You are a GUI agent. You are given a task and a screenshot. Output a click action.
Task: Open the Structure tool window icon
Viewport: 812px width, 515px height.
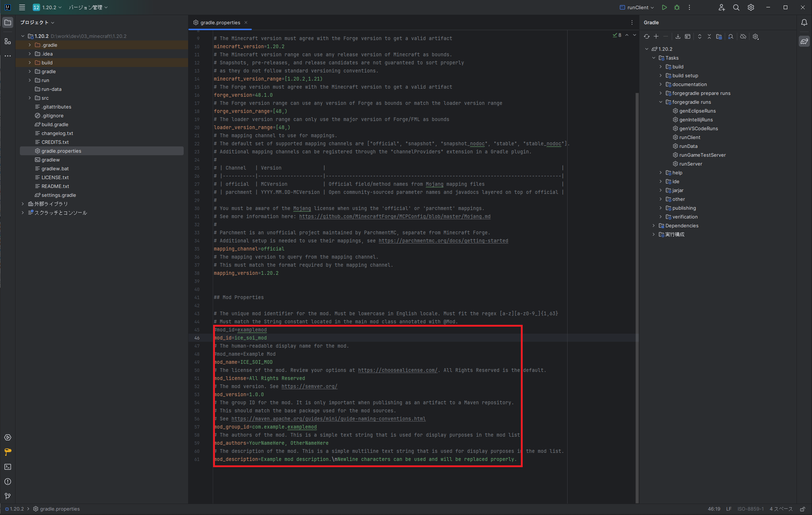coord(7,41)
